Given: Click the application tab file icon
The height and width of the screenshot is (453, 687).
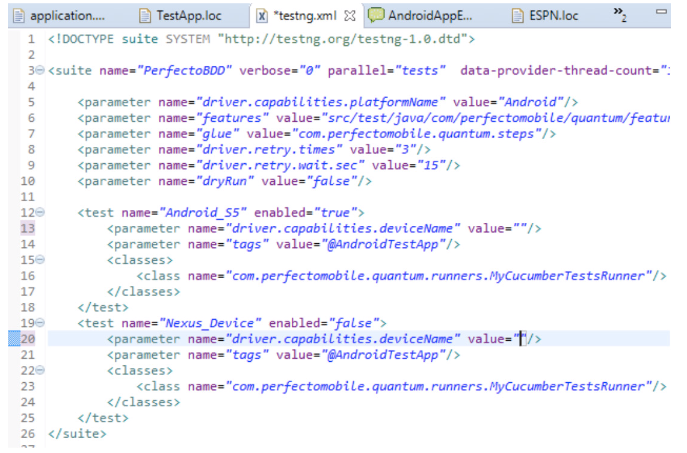Looking at the screenshot, I should click(19, 16).
